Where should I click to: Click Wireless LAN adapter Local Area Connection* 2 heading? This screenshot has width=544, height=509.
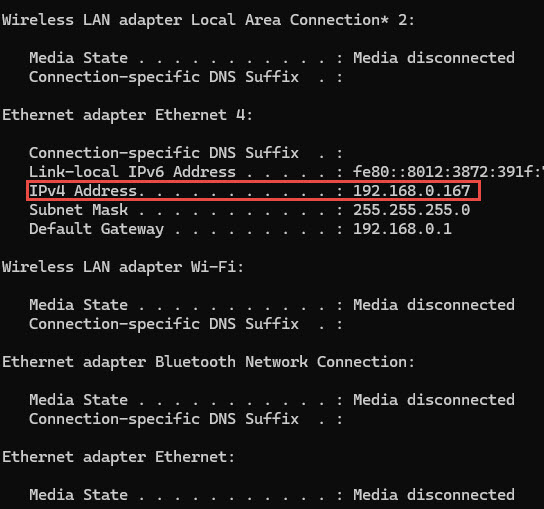[208, 20]
